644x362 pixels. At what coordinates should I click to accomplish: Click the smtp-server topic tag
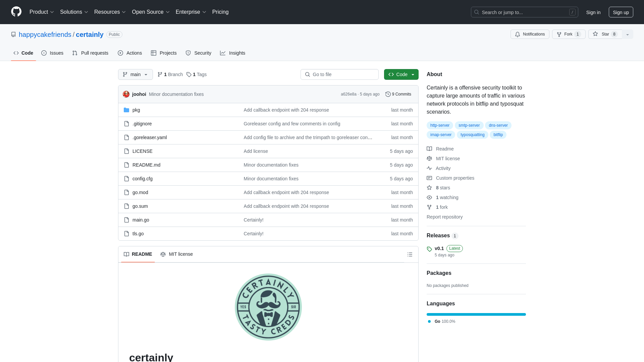469,125
